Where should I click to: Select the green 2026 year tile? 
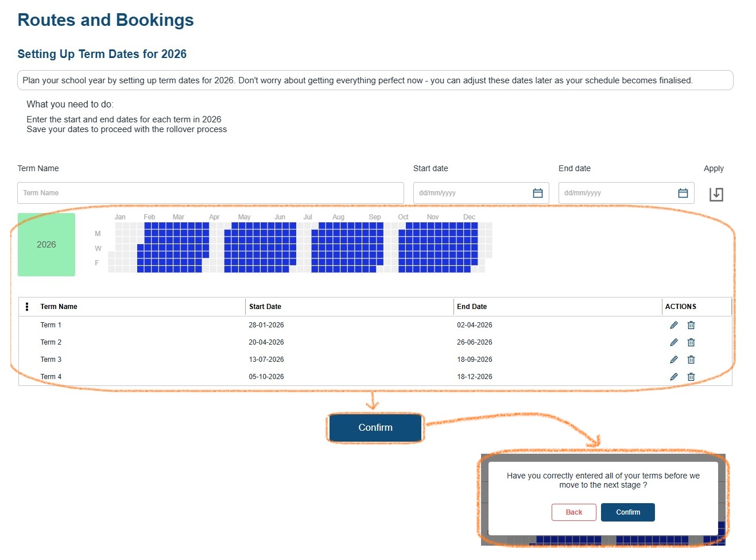(x=46, y=245)
